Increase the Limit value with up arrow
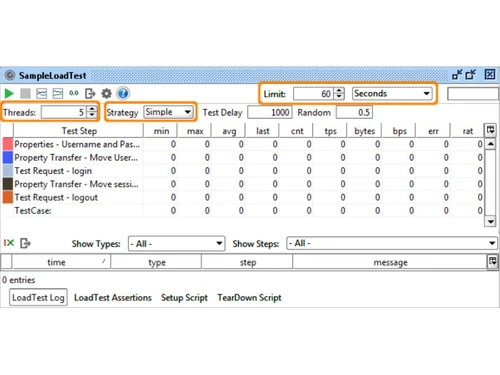500x375 pixels. (x=339, y=91)
